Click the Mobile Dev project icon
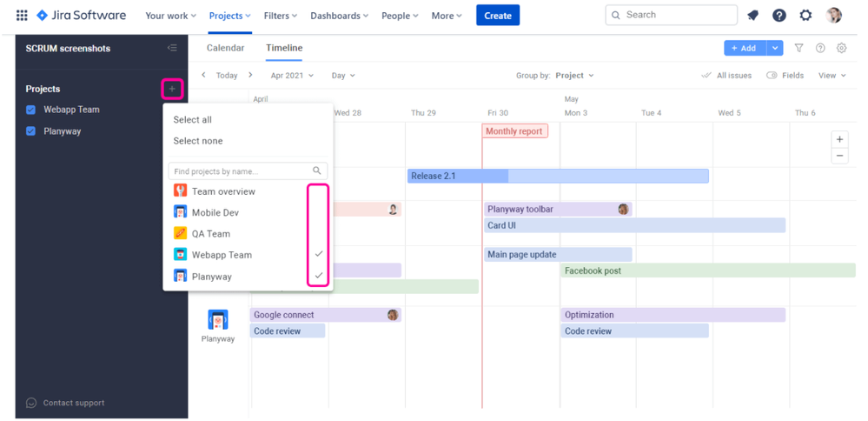 [180, 212]
